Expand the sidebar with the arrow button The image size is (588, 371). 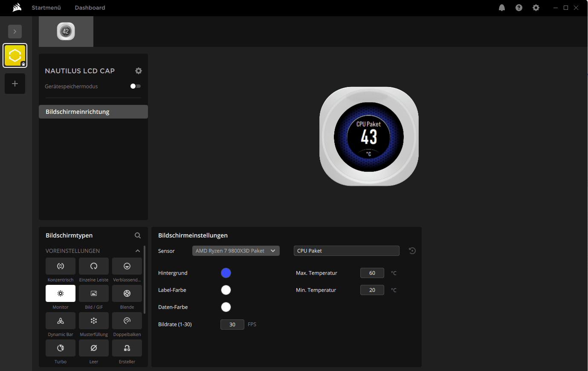[15, 32]
